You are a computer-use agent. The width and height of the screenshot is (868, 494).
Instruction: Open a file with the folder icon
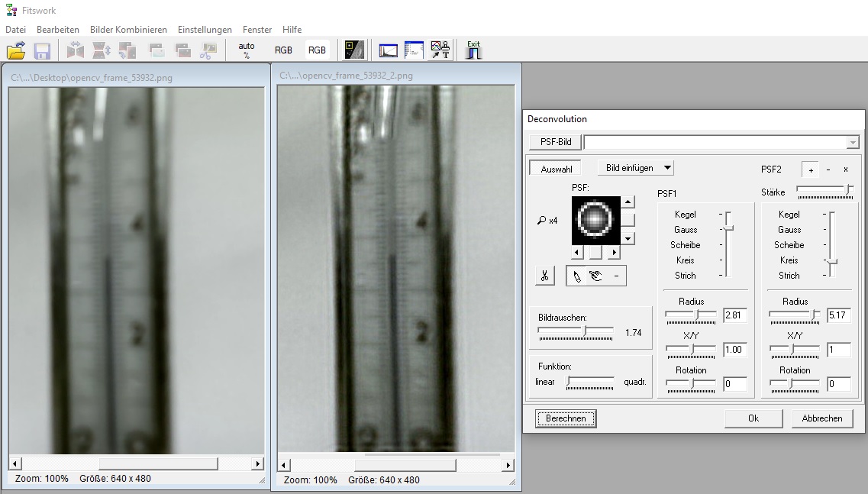pyautogui.click(x=16, y=50)
